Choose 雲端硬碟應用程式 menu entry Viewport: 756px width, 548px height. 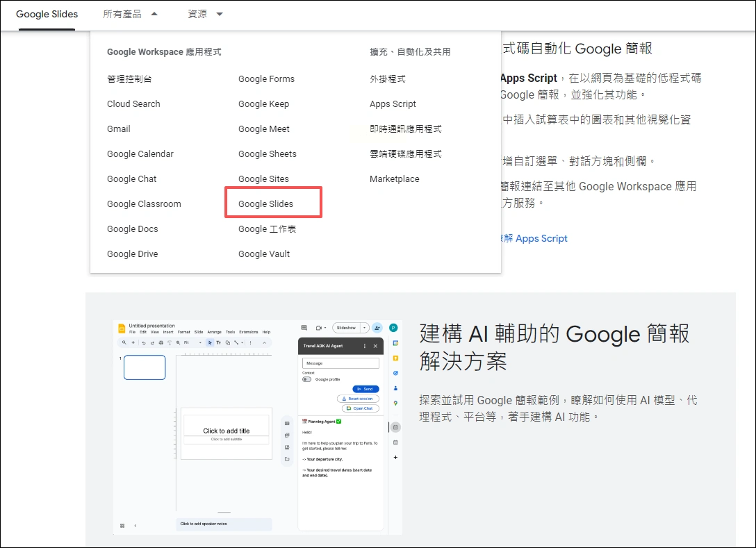point(406,154)
